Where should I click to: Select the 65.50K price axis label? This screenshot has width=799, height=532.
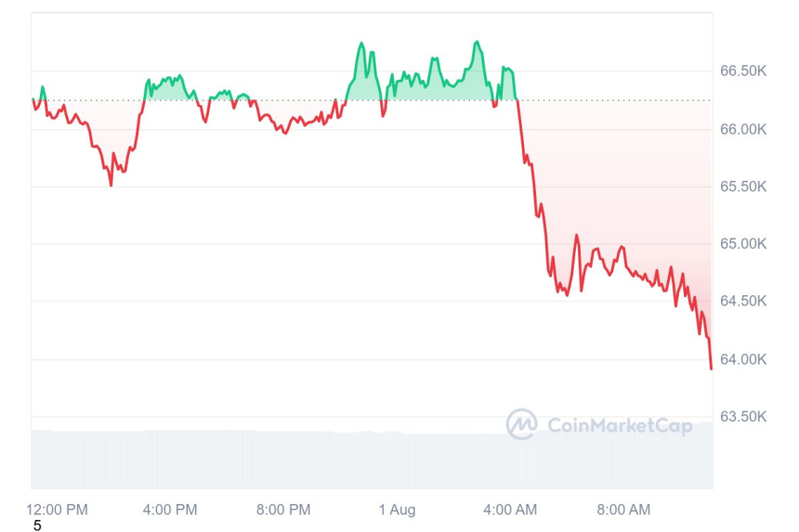(x=743, y=187)
